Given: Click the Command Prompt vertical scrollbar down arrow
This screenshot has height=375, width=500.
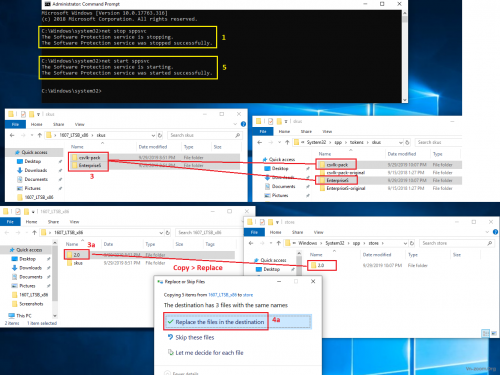Looking at the screenshot, I should pyautogui.click(x=405, y=100).
